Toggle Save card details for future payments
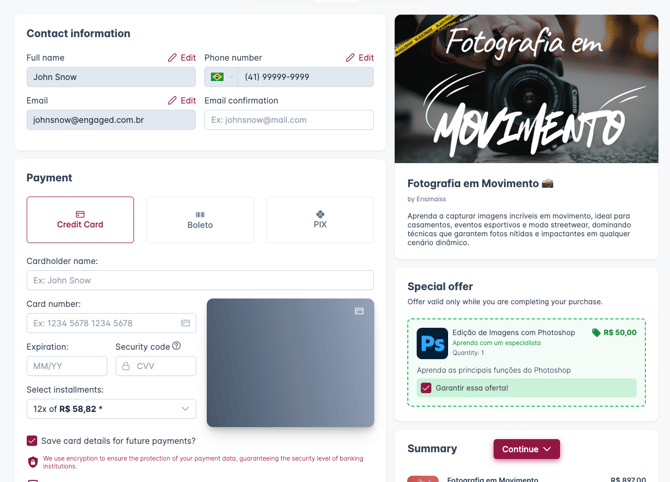 32,441
